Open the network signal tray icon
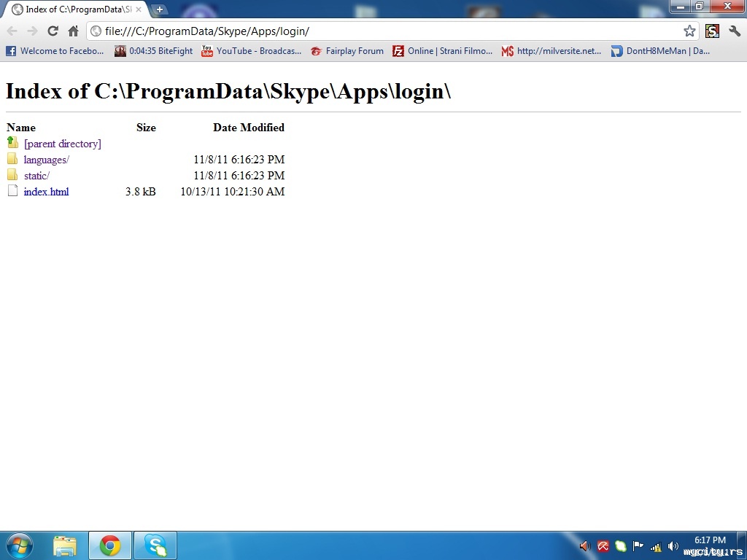This screenshot has height=560, width=747. [x=656, y=547]
